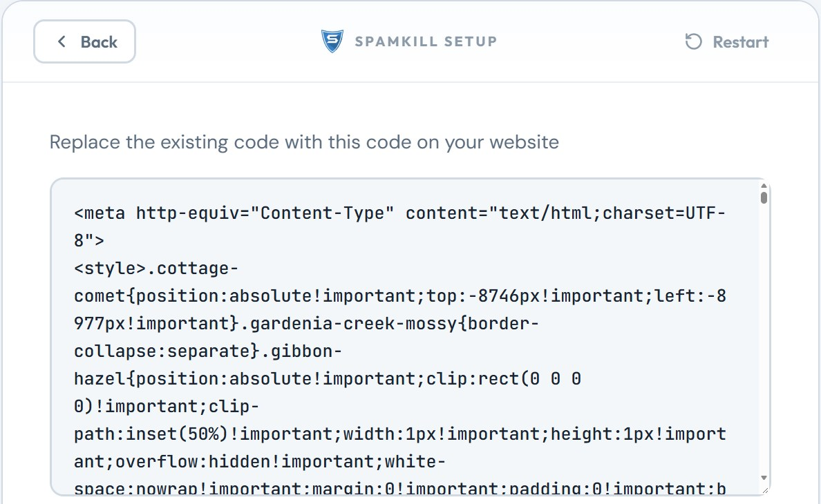This screenshot has width=821, height=504.
Task: Click the code box scrollbar thumb
Action: pos(764,197)
